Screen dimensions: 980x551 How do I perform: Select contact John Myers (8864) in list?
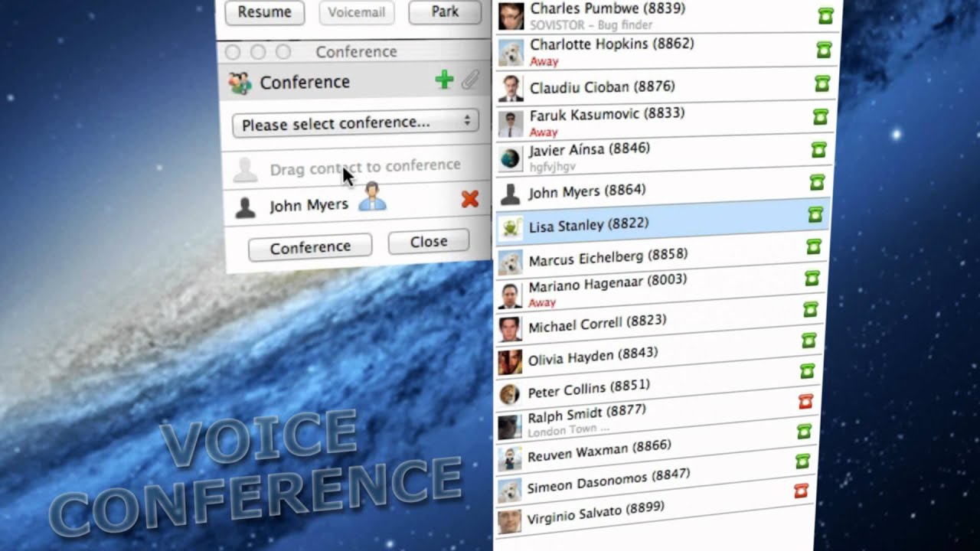pos(661,188)
